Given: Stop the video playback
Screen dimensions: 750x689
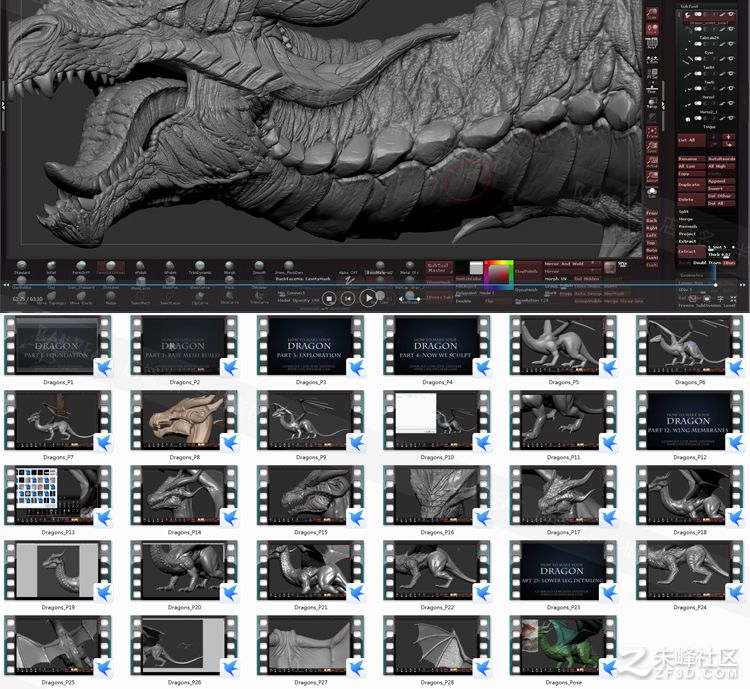Looking at the screenshot, I should coord(329,299).
